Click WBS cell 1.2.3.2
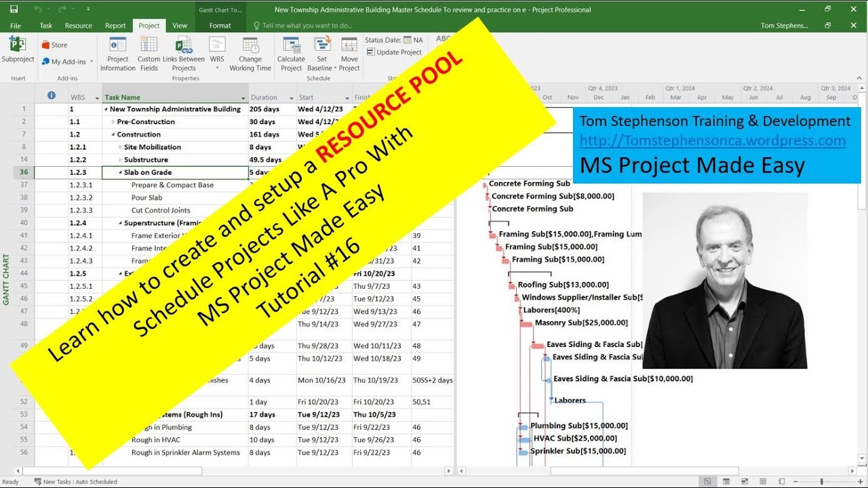The image size is (868, 488). [x=80, y=198]
